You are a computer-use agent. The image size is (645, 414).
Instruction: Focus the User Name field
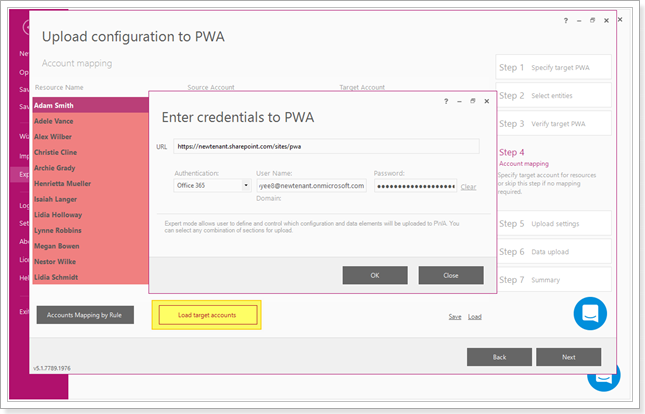point(311,186)
